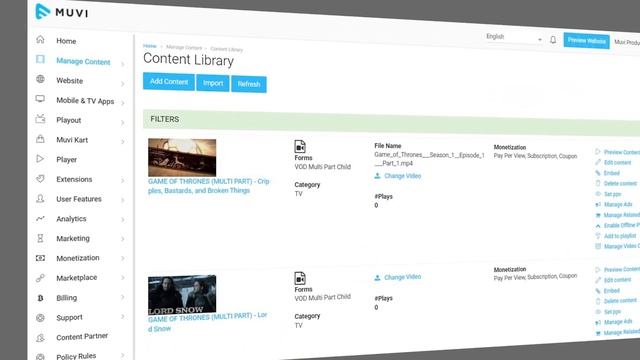Click the Support lifebuoy icon
This screenshot has height=360, width=640.
point(40,318)
